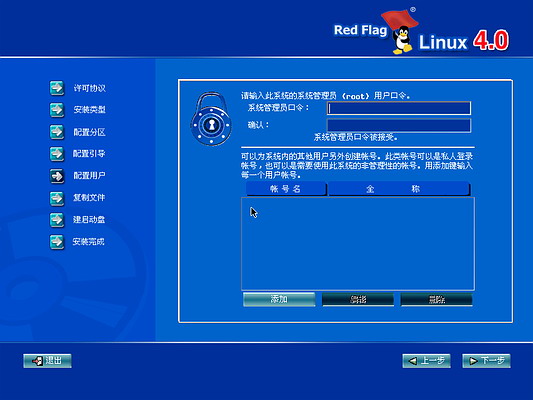Image resolution: width=533 pixels, height=400 pixels.
Task: Click the 系统管理员口令被接受 status text
Action: tap(355, 137)
